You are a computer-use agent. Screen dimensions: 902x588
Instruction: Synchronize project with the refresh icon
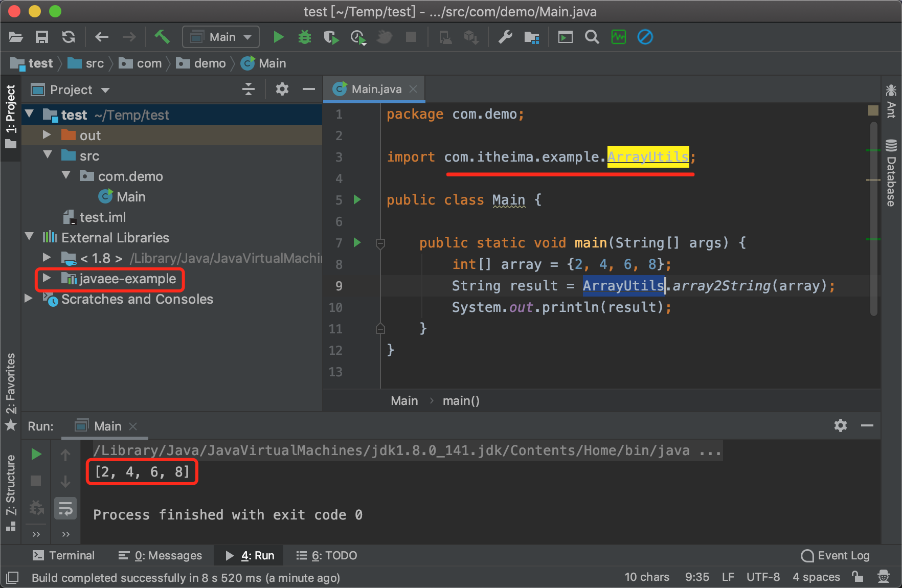[69, 37]
